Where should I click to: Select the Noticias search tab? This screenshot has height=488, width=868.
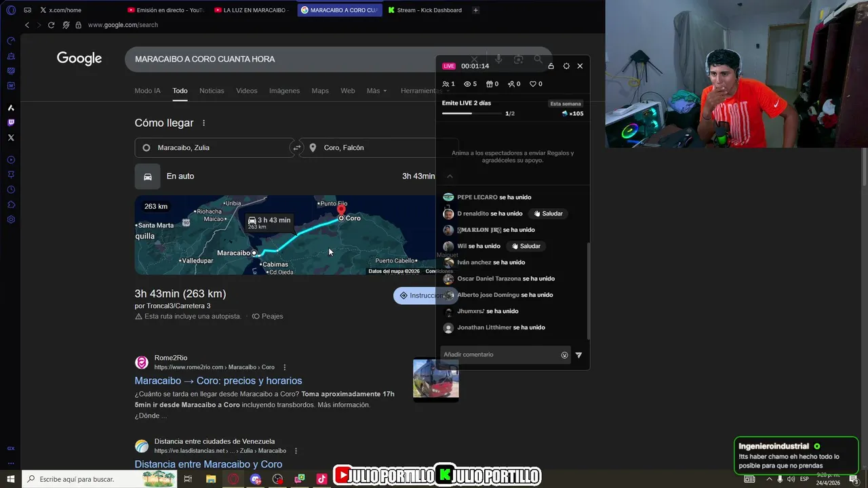pos(212,91)
